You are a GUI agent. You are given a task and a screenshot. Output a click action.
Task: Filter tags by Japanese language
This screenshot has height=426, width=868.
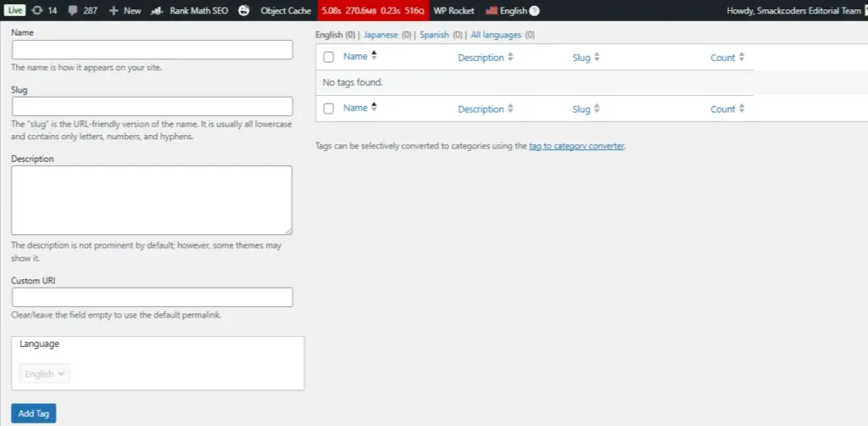[381, 35]
